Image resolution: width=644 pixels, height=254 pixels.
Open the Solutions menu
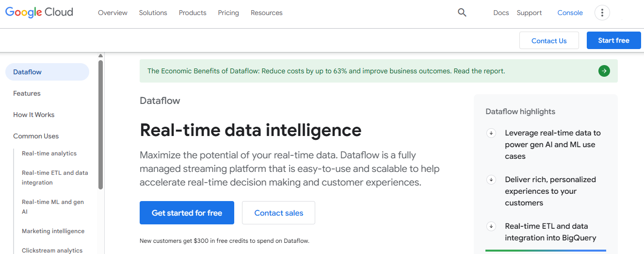point(153,13)
